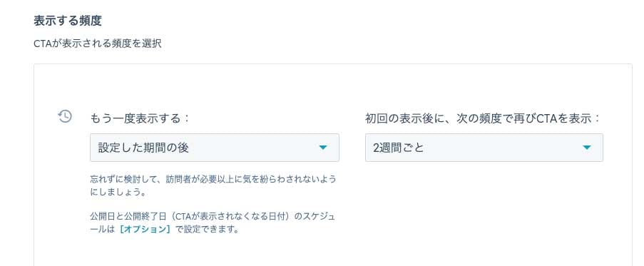Click the もう一度表示する： label
644x266 pixels.
[x=140, y=118]
